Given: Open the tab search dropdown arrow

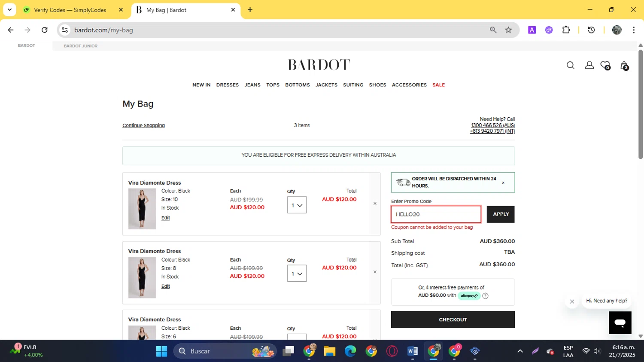Looking at the screenshot, I should tap(9, 9).
